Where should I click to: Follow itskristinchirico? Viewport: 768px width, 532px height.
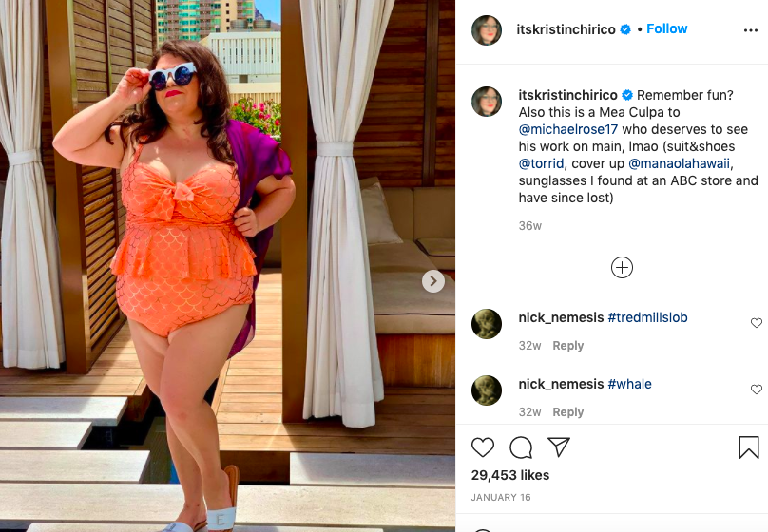pyautogui.click(x=666, y=28)
